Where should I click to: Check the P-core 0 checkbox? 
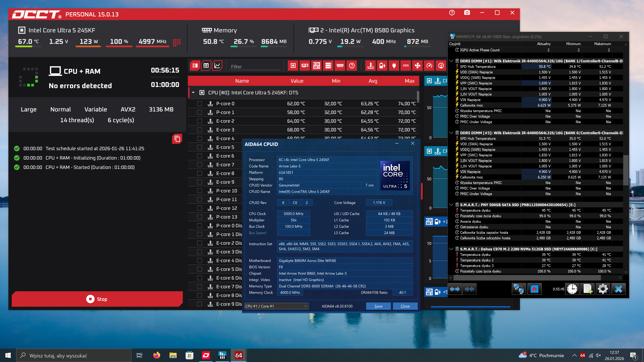pos(200,104)
